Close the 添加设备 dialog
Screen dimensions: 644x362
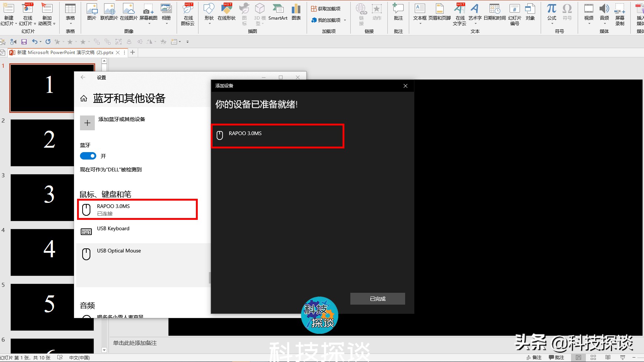[406, 86]
